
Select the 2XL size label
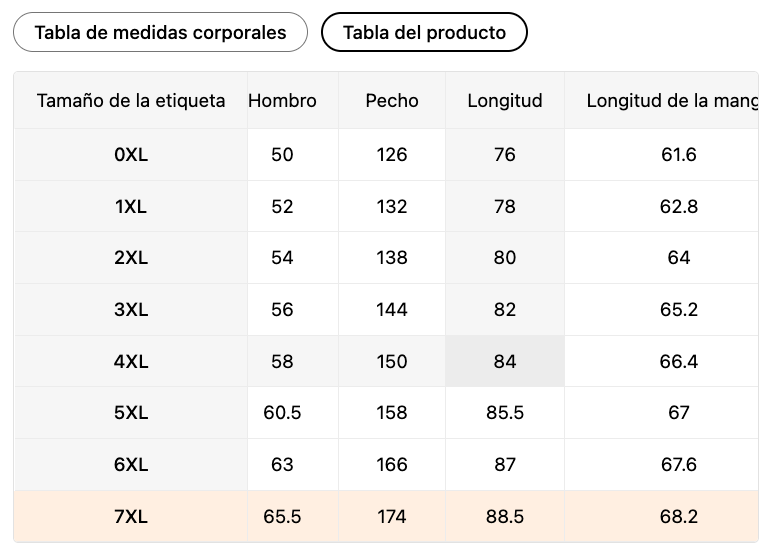coord(131,258)
